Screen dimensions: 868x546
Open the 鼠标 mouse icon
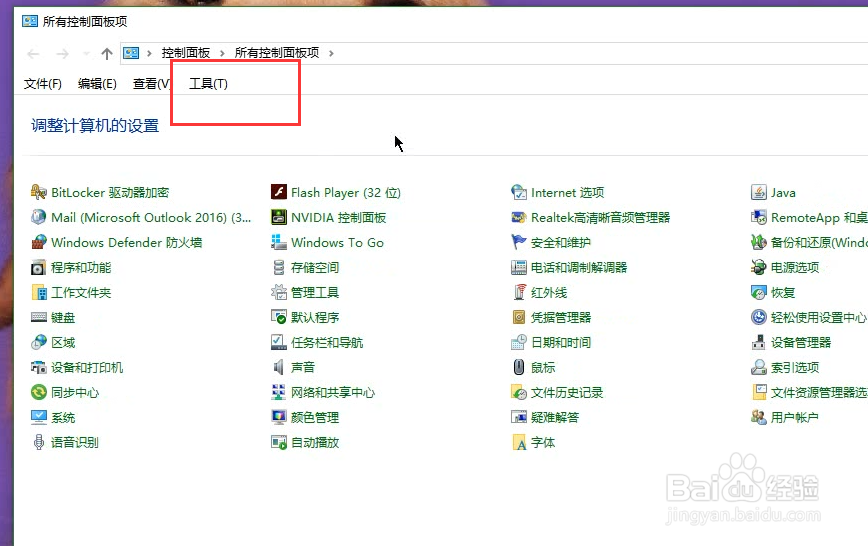519,367
